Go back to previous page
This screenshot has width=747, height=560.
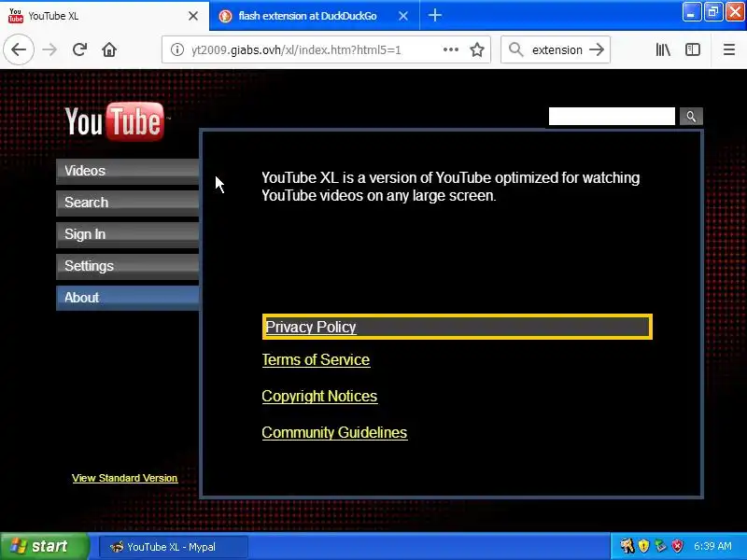click(19, 49)
